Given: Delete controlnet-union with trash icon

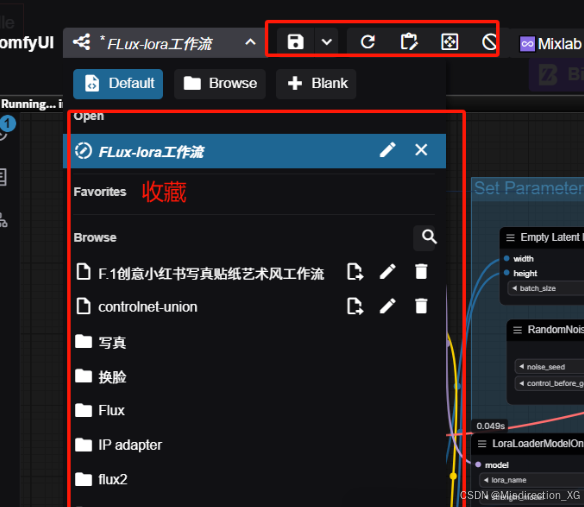Looking at the screenshot, I should point(421,306).
